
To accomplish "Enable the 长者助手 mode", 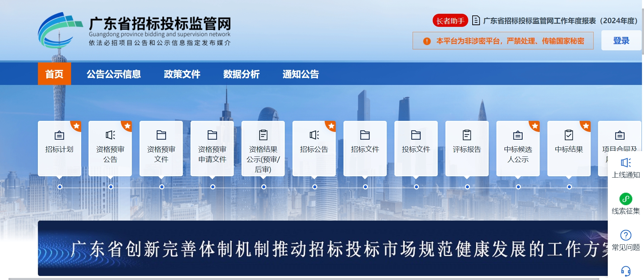I will coord(450,21).
